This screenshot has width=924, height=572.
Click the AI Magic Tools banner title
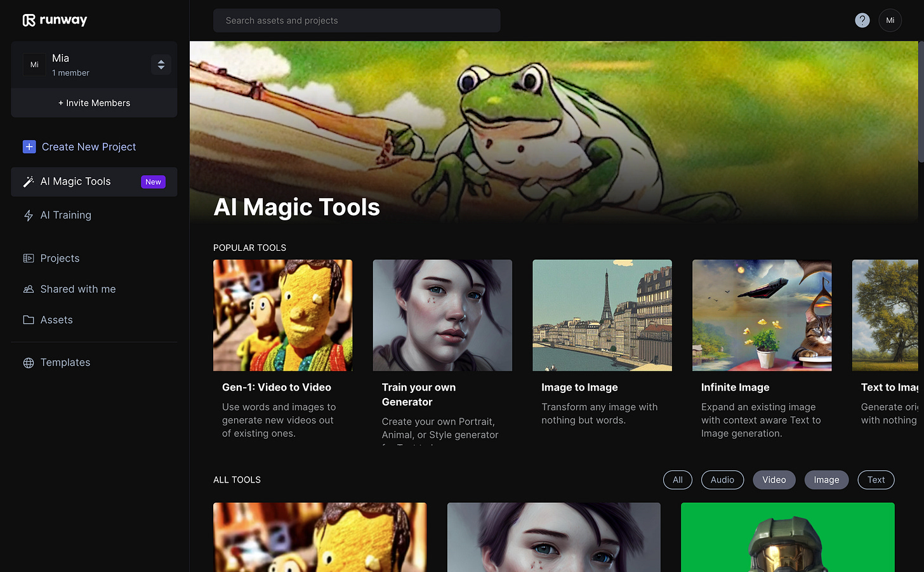tap(297, 207)
